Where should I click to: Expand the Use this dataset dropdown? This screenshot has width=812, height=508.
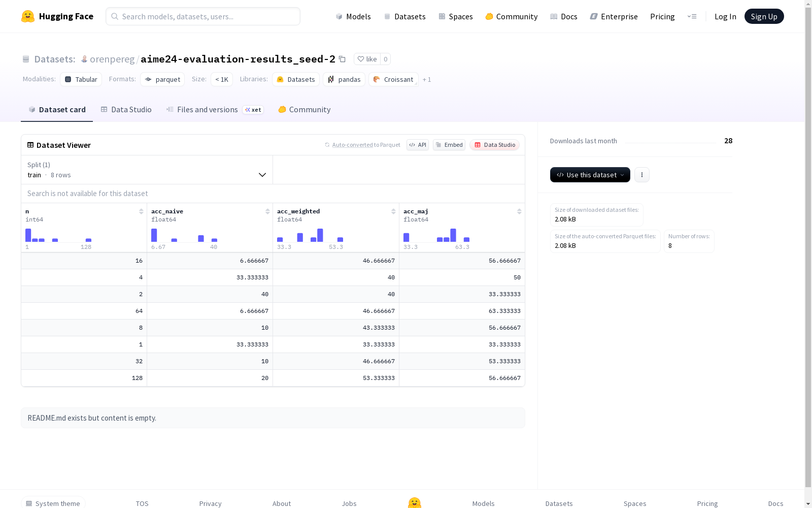click(x=590, y=175)
